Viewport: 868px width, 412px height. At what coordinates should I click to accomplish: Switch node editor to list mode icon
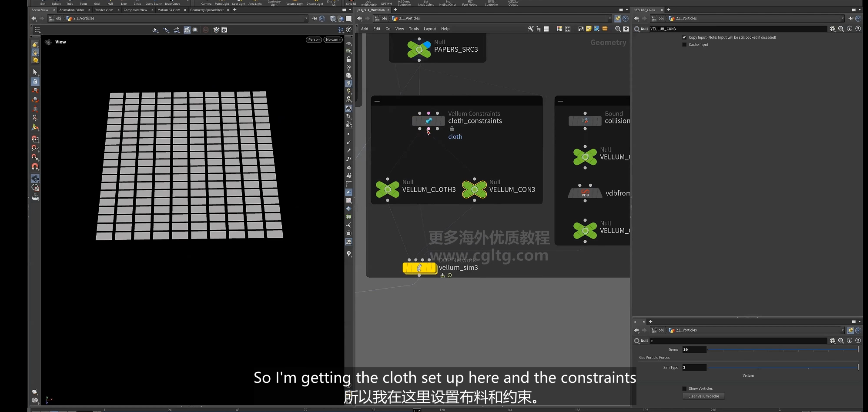pos(546,29)
